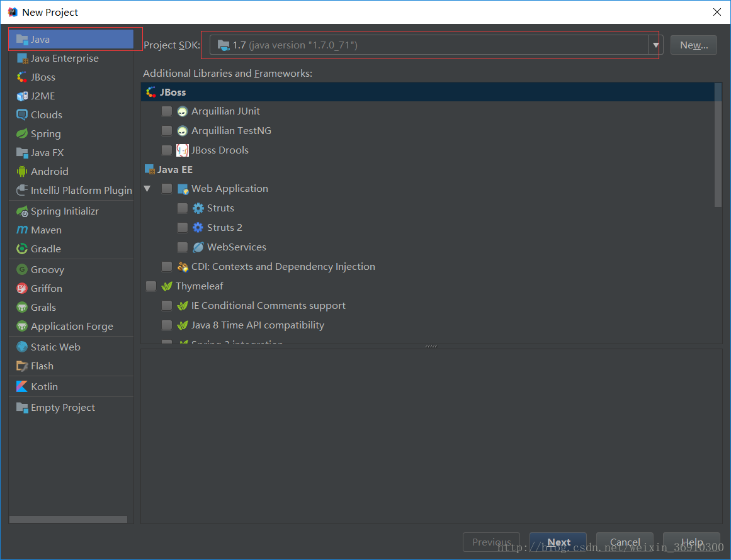Click the JBoss Drools icon
Image resolution: width=731 pixels, height=560 pixels.
[x=183, y=150]
